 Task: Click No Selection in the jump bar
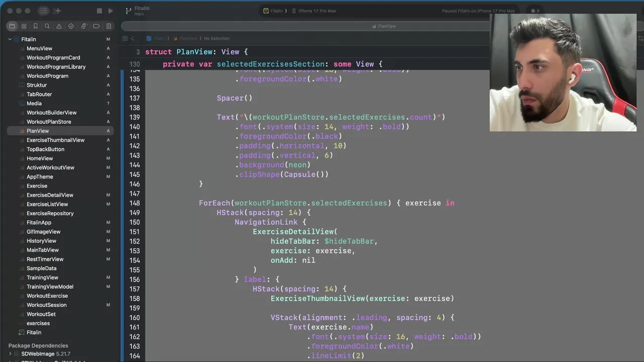click(216, 38)
